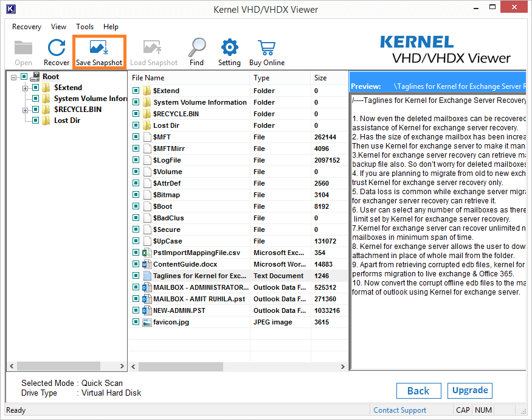Click the file icon next to $Bitmap
Screen dimensions: 532x420
[x=147, y=195]
